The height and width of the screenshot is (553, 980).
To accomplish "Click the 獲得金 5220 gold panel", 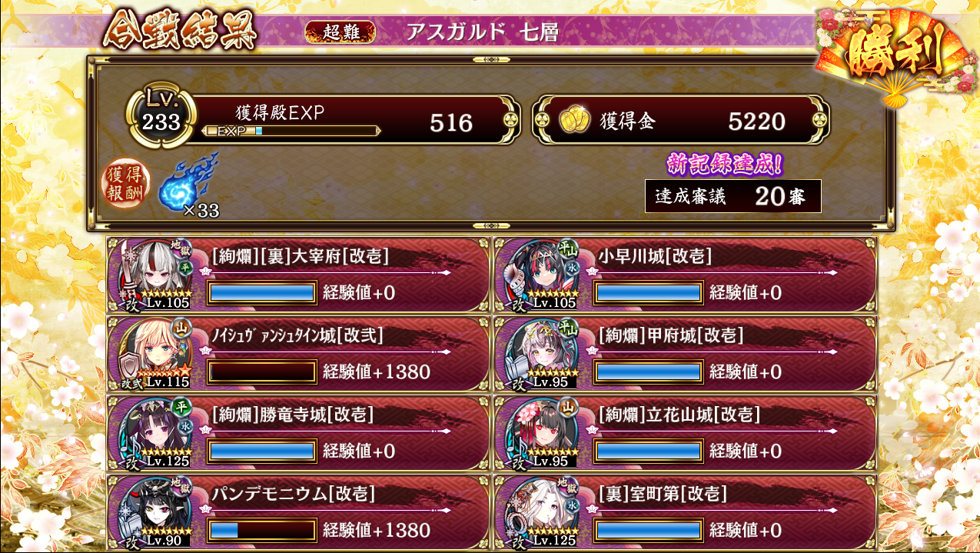I will [681, 120].
